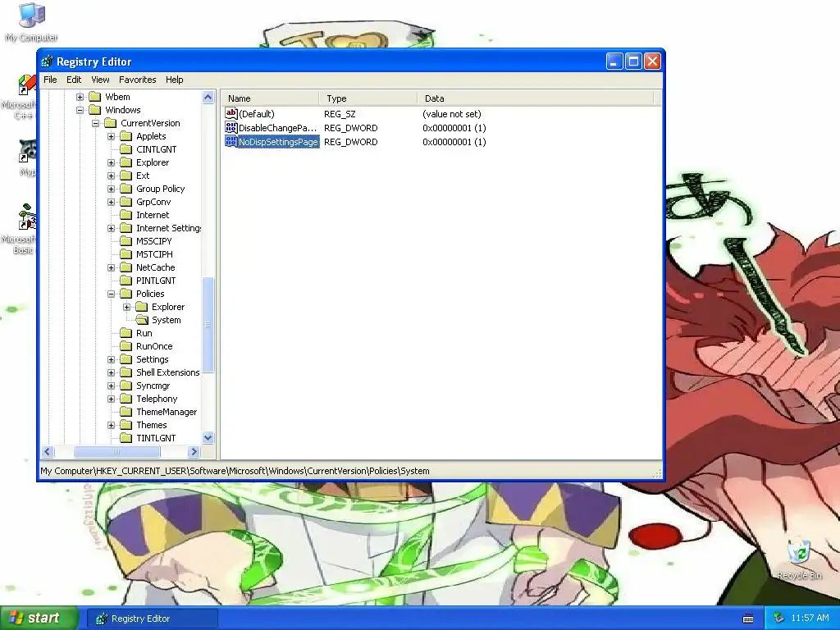Select the Explorer key under CurrentVersion
Viewport: 840px width, 630px height.
153,162
